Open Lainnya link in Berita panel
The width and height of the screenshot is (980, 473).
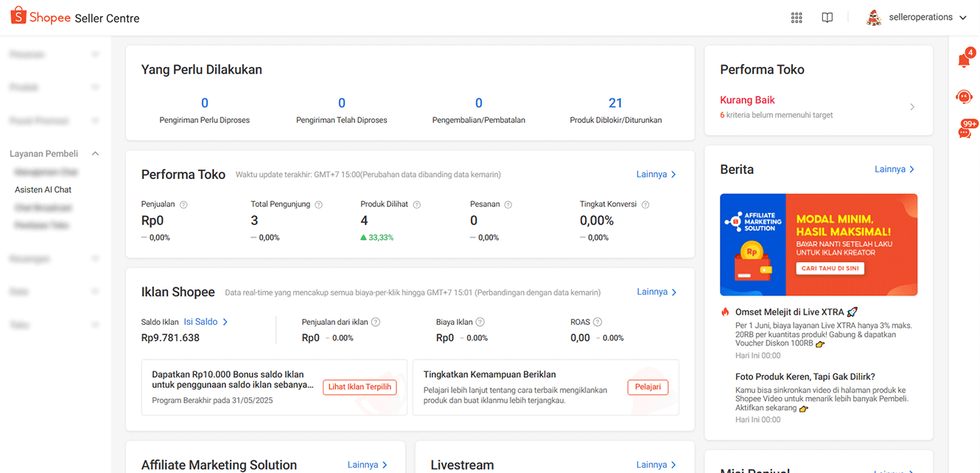[895, 169]
